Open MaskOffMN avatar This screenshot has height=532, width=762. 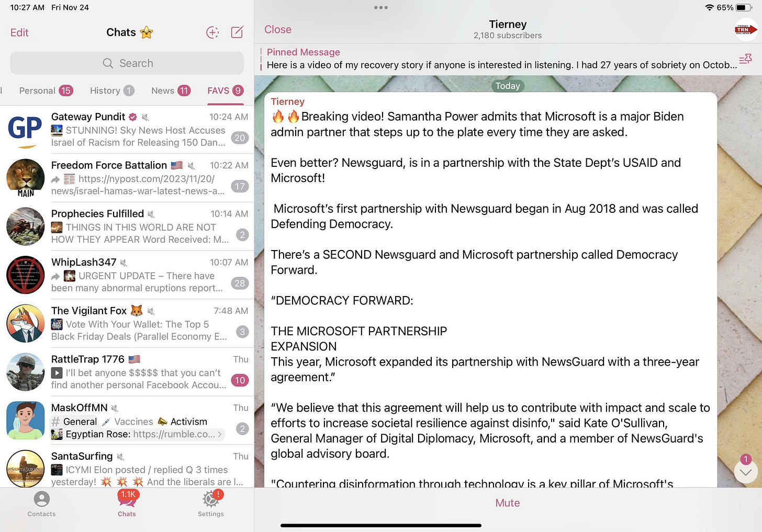(x=26, y=421)
